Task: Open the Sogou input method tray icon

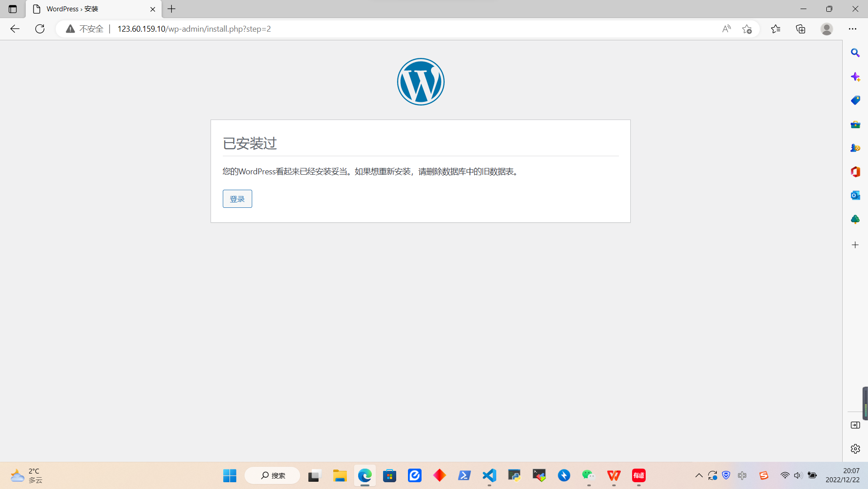Action: (x=764, y=475)
